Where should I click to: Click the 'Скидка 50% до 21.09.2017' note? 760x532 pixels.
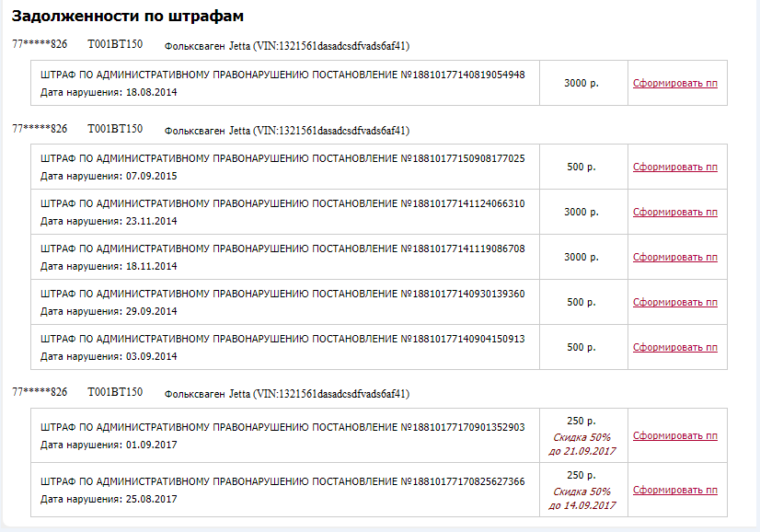(x=582, y=445)
